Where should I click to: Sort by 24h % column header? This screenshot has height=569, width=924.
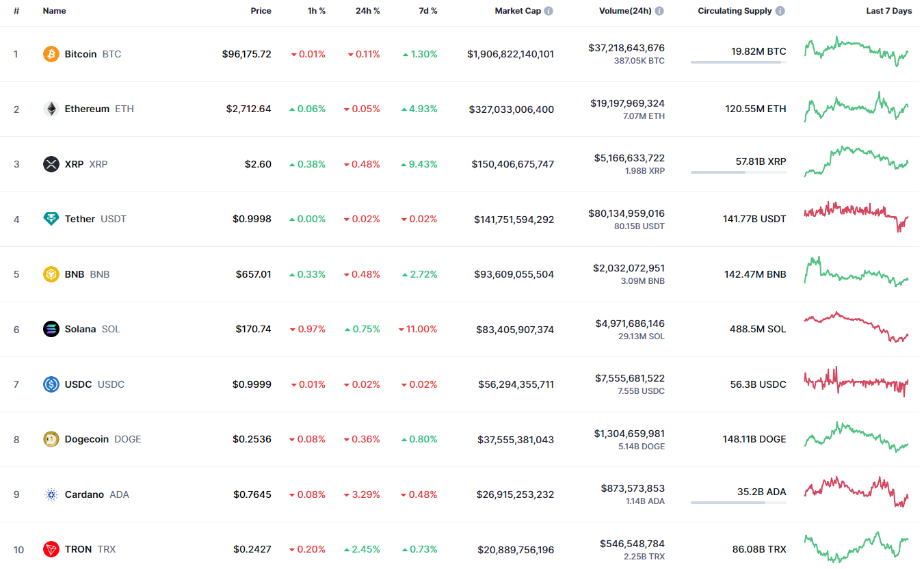click(x=367, y=11)
